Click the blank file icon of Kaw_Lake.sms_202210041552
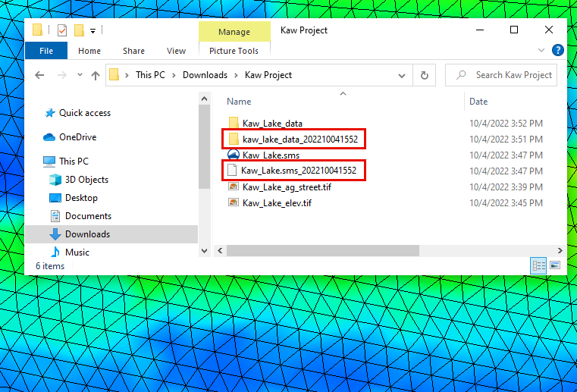 (x=232, y=170)
